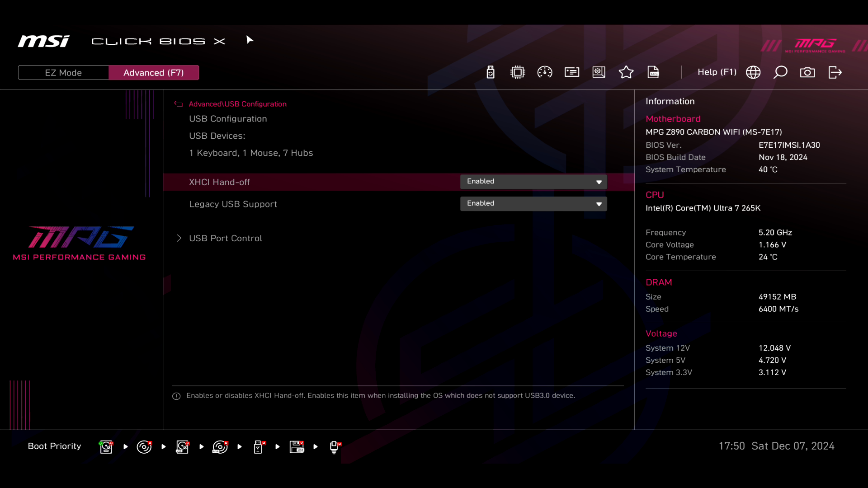868x488 pixels.
Task: Go back via Advanced\USB Configuration breadcrumb
Action: [237, 104]
